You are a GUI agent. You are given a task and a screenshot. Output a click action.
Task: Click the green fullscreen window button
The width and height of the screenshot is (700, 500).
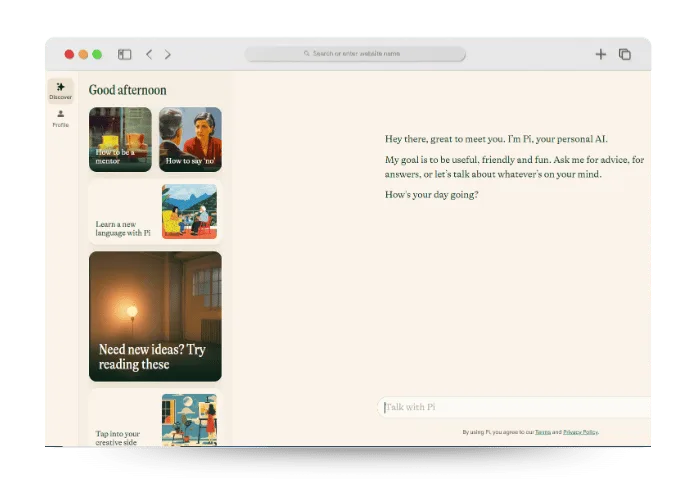[97, 54]
